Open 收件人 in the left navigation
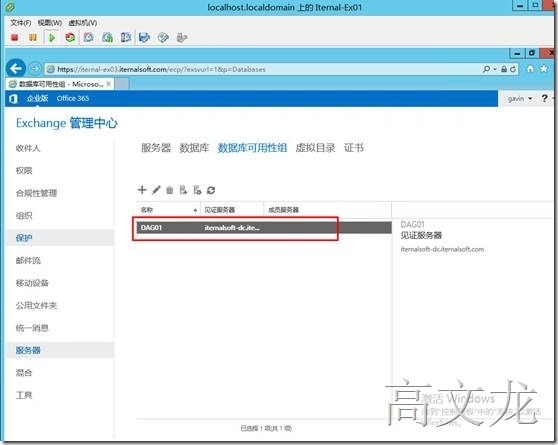The image size is (558, 445). point(28,148)
